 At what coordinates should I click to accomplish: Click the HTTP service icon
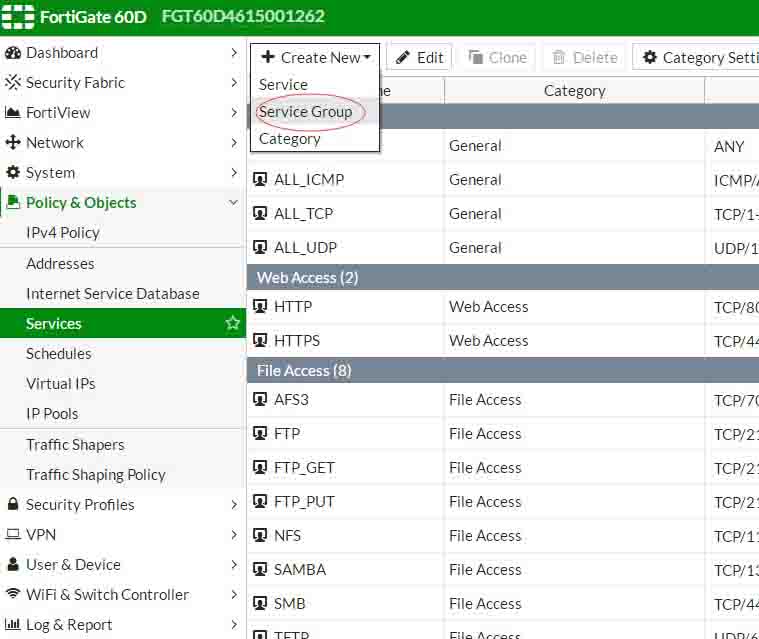(260, 306)
